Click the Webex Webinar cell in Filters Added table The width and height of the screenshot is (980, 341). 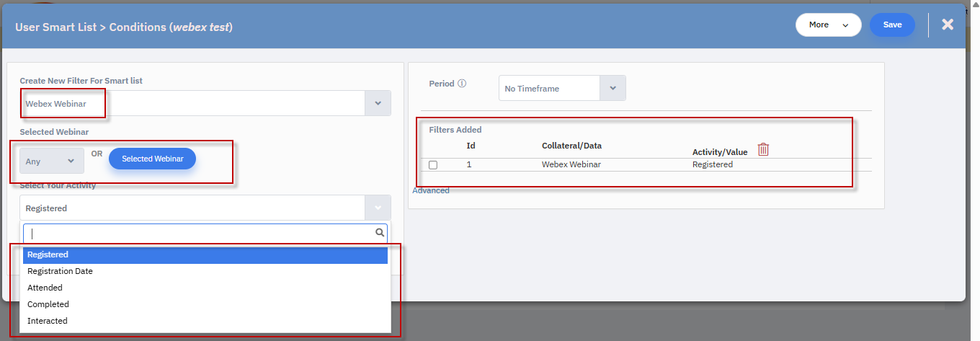(x=571, y=164)
